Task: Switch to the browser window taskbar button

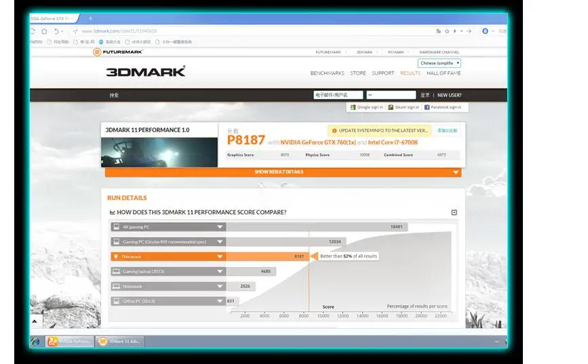Action: tap(69, 341)
